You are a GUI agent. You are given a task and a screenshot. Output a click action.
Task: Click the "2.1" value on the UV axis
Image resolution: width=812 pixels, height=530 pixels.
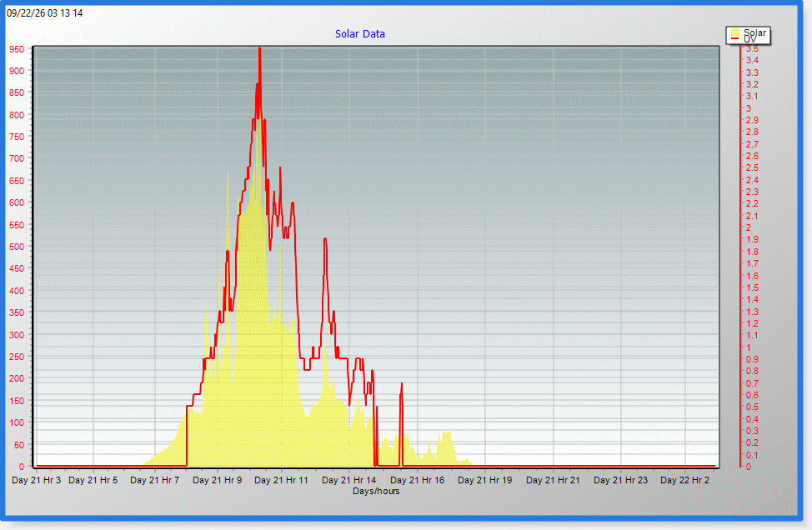tap(752, 216)
